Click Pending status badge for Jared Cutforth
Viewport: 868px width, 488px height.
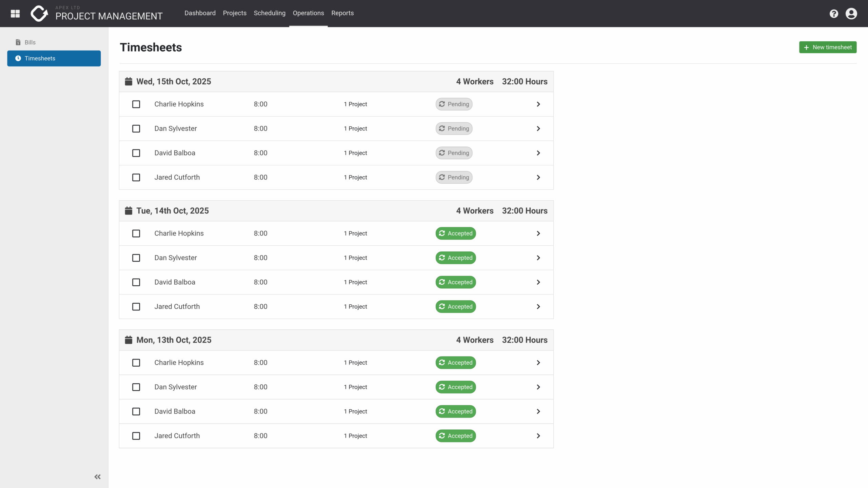(454, 178)
